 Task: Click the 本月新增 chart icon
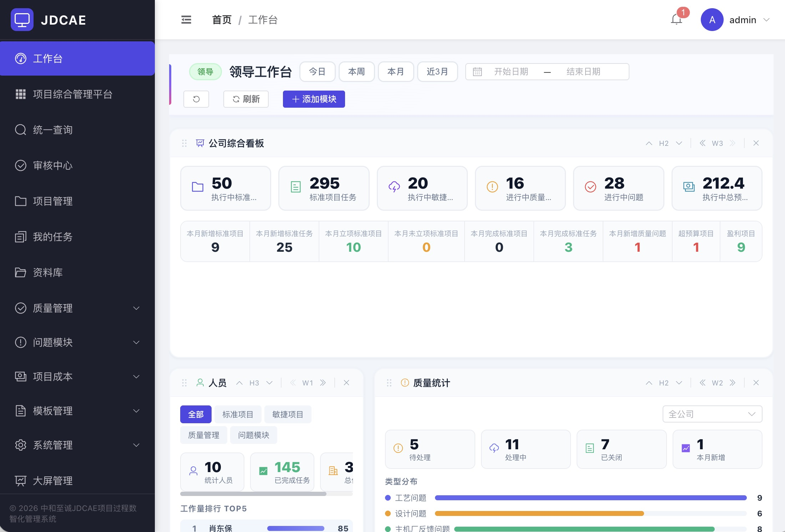[686, 448]
